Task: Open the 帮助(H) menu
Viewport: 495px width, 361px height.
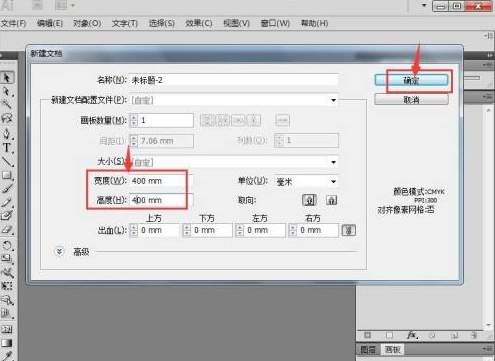Action: [315, 23]
